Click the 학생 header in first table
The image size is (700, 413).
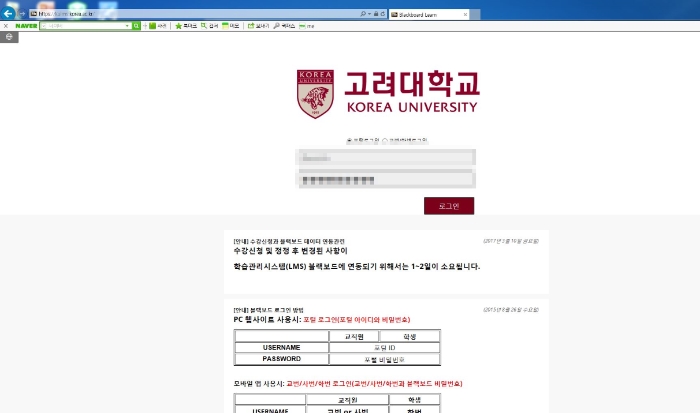pyautogui.click(x=409, y=337)
